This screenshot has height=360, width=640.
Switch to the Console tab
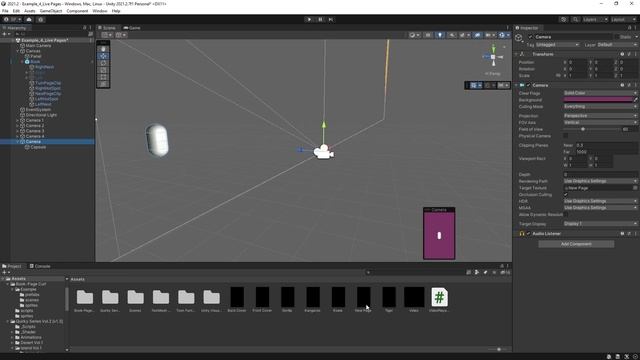pyautogui.click(x=40, y=266)
